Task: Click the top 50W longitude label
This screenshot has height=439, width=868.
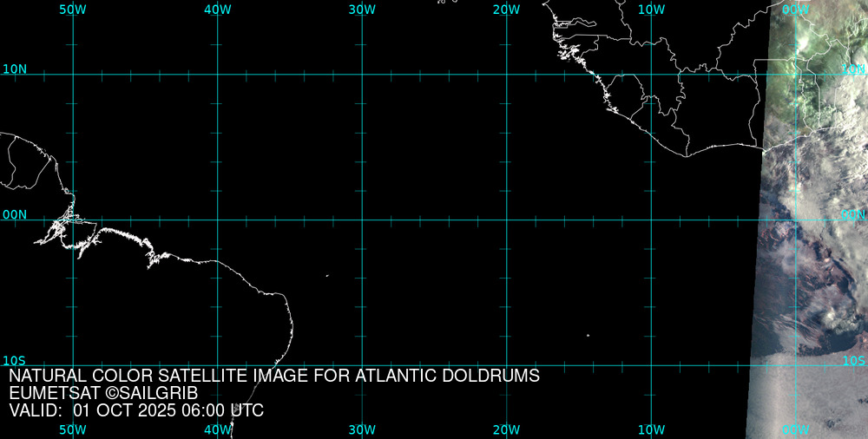Action: [x=73, y=9]
